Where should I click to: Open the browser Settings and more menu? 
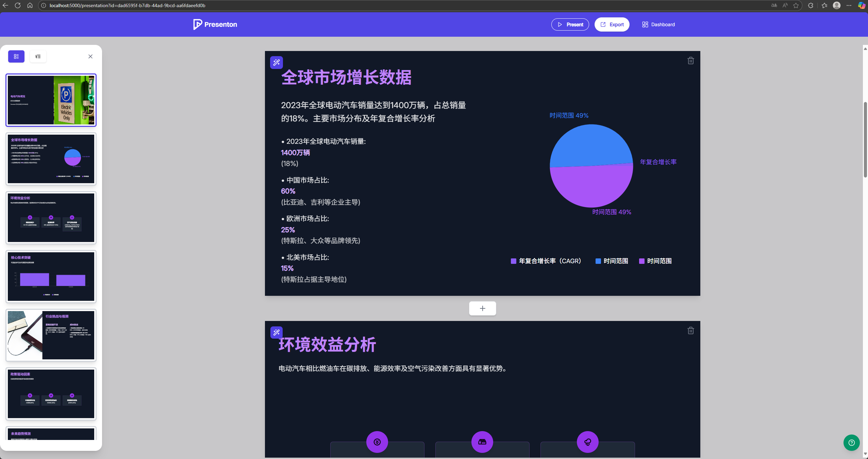click(849, 5)
